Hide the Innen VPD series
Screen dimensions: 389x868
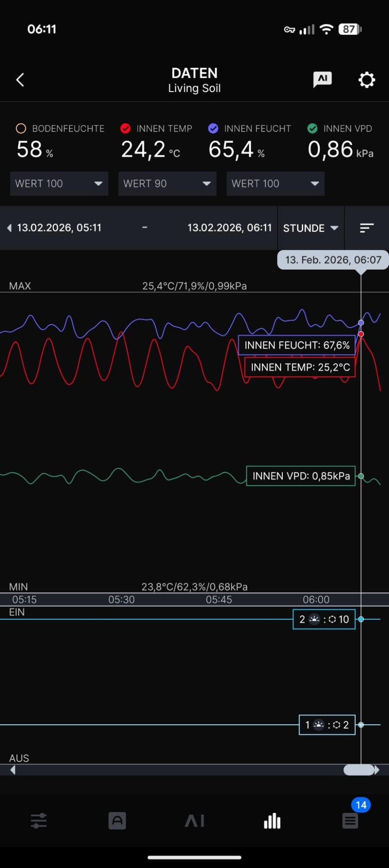[x=312, y=128]
